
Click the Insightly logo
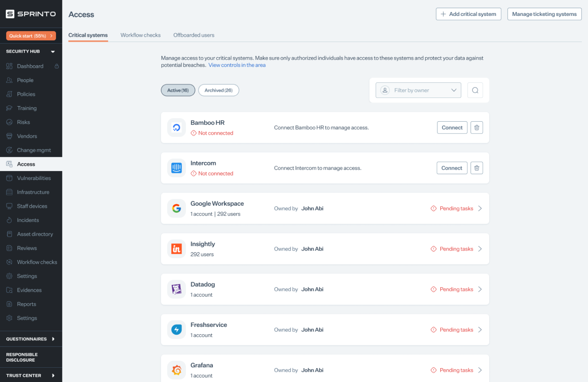click(176, 249)
